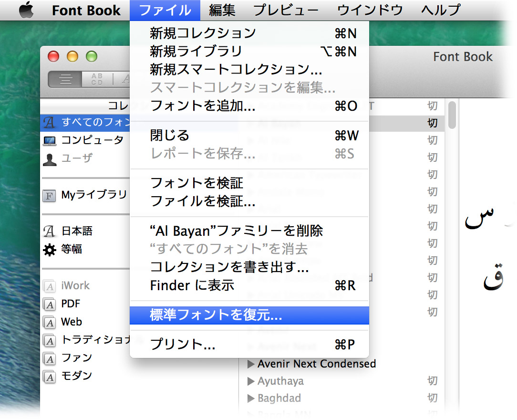Choose "Al Bayan"ファミリーを削除 menu item
The width and height of the screenshot is (517, 420).
[249, 231]
